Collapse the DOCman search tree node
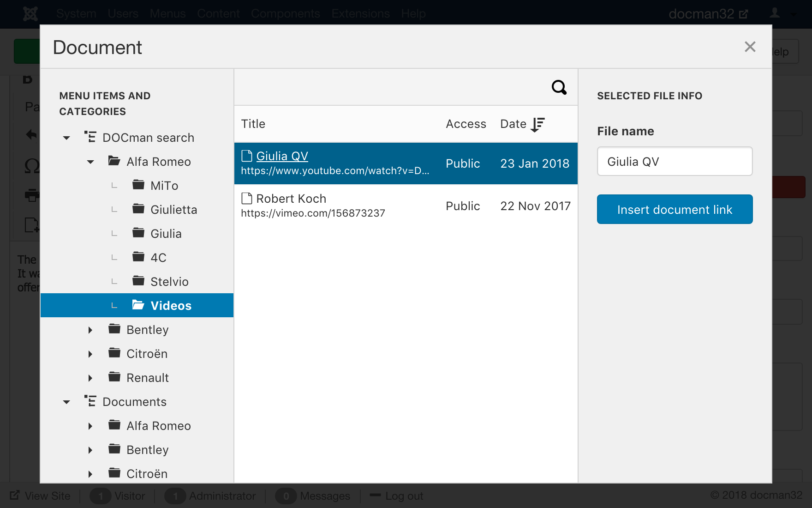Image resolution: width=812 pixels, height=508 pixels. (x=67, y=138)
